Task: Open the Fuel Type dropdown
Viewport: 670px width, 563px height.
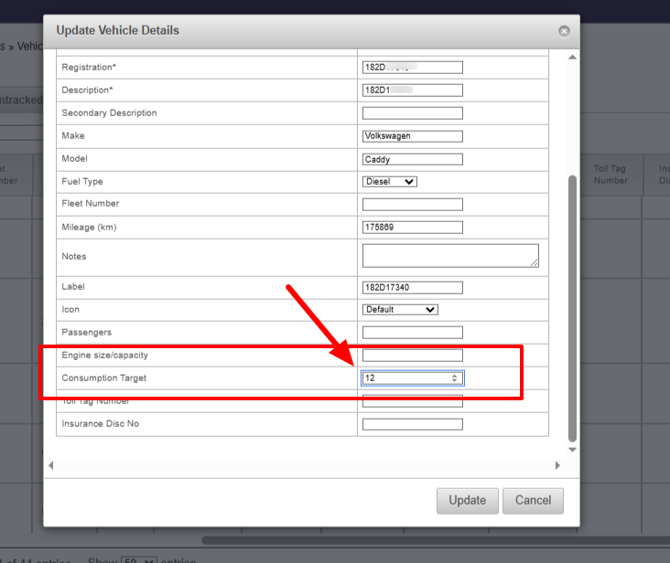Action: click(x=390, y=182)
